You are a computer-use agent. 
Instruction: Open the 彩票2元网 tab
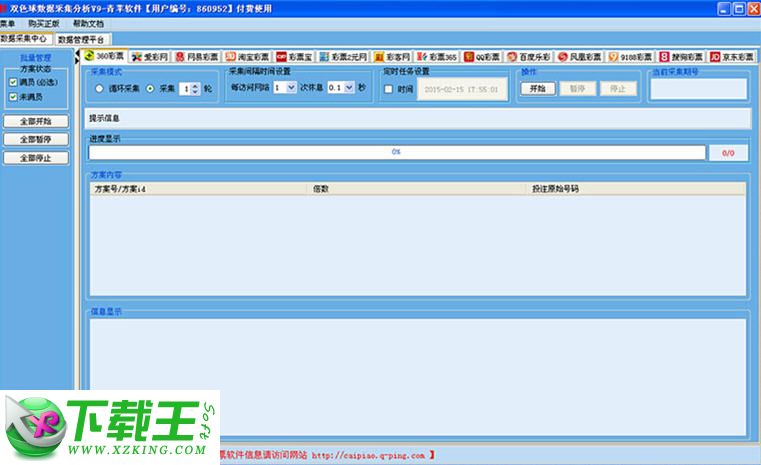[344, 57]
